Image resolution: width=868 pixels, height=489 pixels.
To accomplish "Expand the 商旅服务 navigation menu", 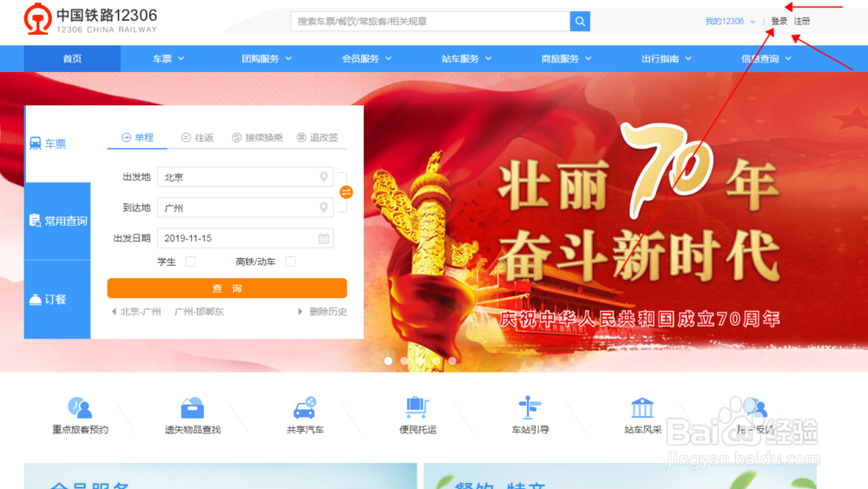I will coord(566,59).
